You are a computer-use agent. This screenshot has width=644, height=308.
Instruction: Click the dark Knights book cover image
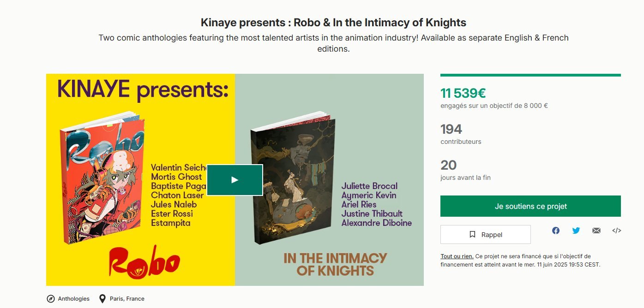pyautogui.click(x=293, y=180)
